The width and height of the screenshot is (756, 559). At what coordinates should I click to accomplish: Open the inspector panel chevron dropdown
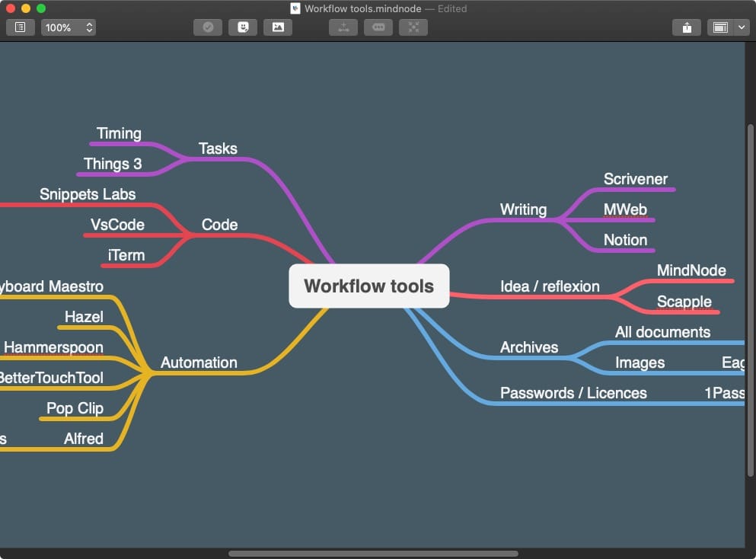(x=742, y=27)
